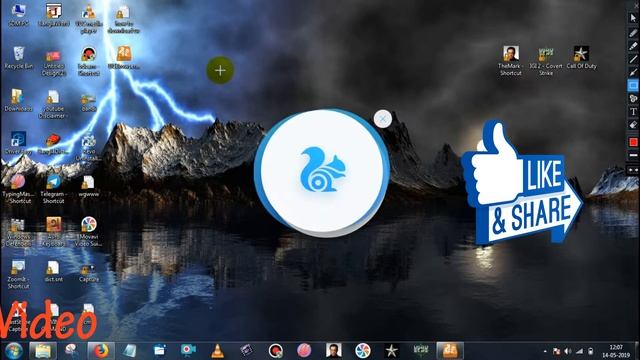Select the pencil tool in drawing toolbar
The image size is (640, 360).
tap(633, 33)
